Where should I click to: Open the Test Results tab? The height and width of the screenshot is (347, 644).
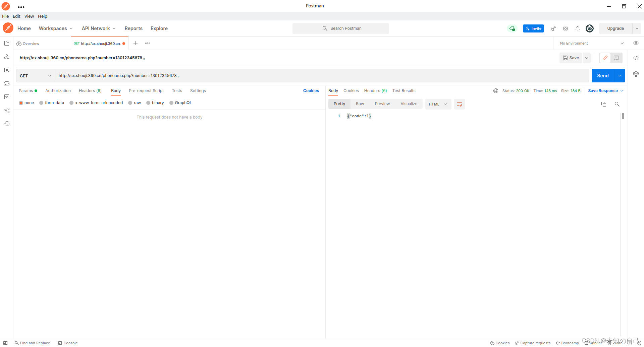click(x=404, y=91)
